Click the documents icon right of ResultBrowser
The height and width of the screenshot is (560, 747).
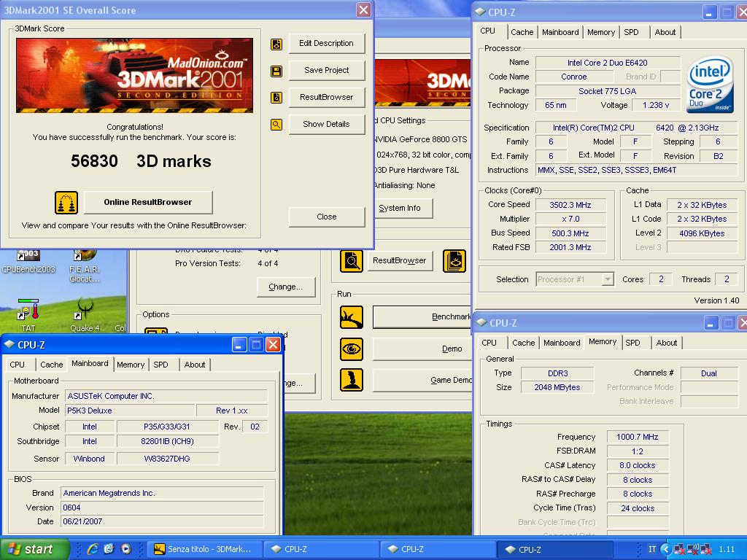454,261
